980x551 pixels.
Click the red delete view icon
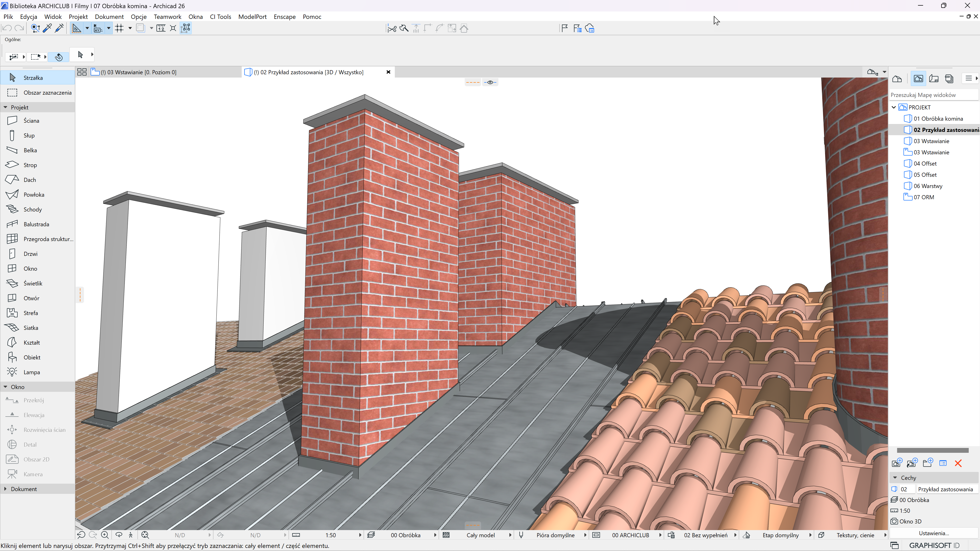(958, 463)
